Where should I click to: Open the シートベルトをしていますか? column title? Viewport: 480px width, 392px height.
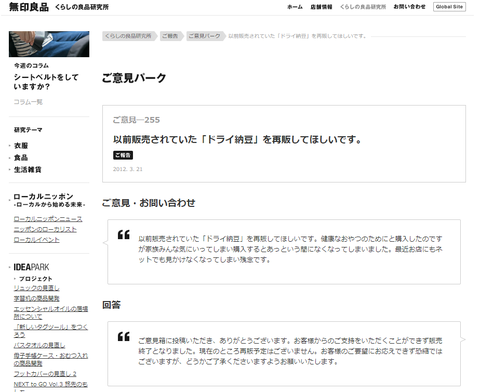[46, 82]
